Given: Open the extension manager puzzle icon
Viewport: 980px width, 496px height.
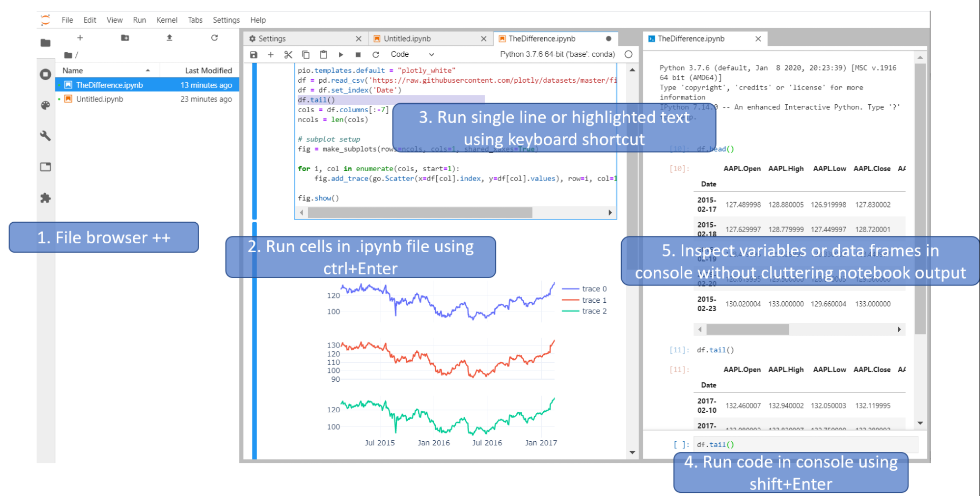Looking at the screenshot, I should 45,198.
